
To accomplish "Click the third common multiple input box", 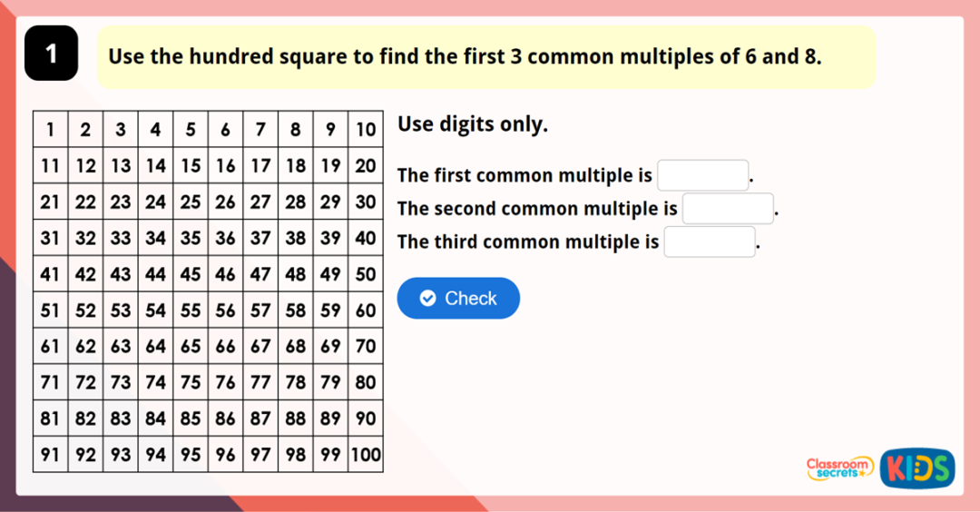I will [710, 242].
